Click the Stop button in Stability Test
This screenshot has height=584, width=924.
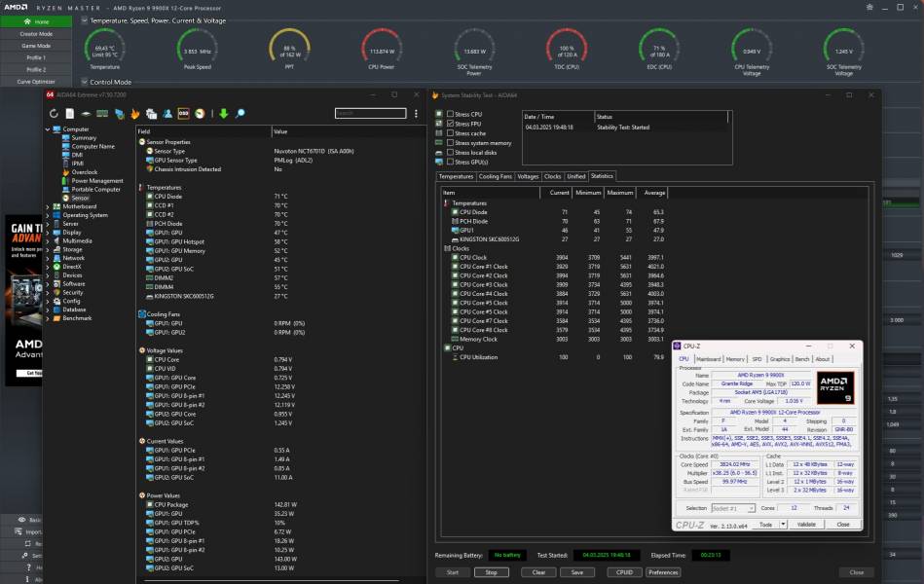click(491, 572)
